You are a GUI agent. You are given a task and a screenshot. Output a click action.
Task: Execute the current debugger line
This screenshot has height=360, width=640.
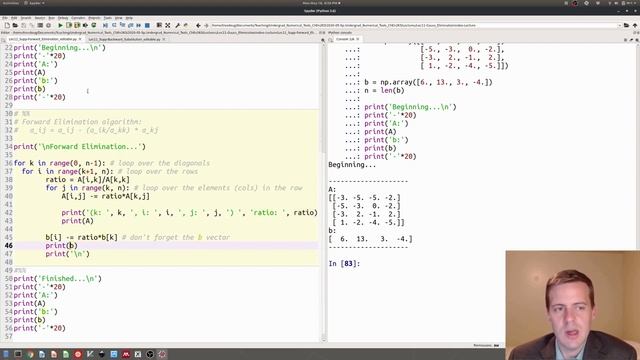(x=114, y=25)
